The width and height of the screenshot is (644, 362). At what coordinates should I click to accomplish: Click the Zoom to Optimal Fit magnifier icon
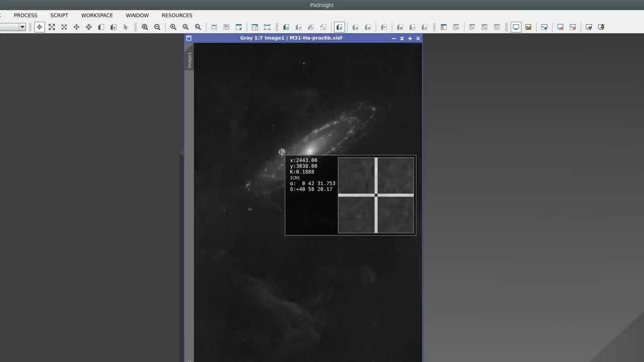pyautogui.click(x=198, y=27)
